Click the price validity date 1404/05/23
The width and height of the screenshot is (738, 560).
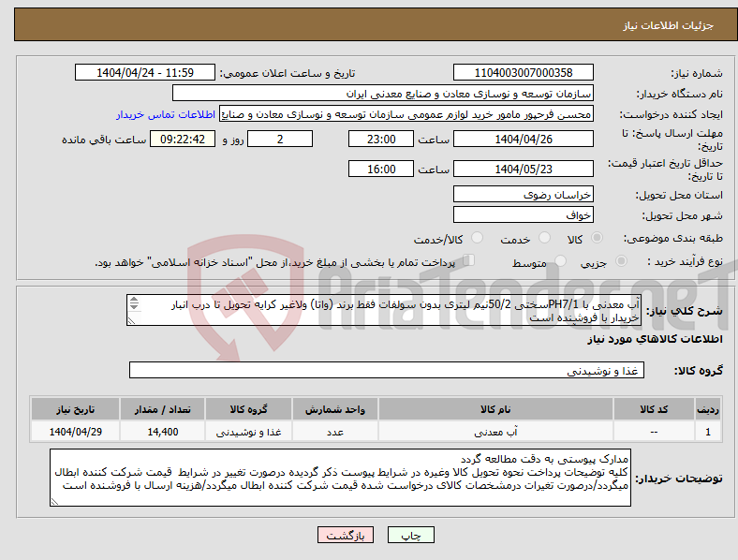[524, 169]
